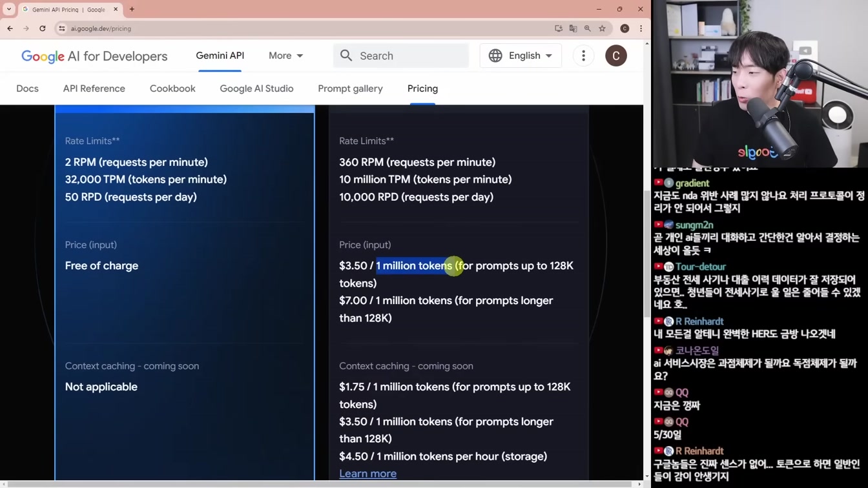This screenshot has width=868, height=488.
Task: Select the Gemini API tab
Action: pyautogui.click(x=220, y=56)
